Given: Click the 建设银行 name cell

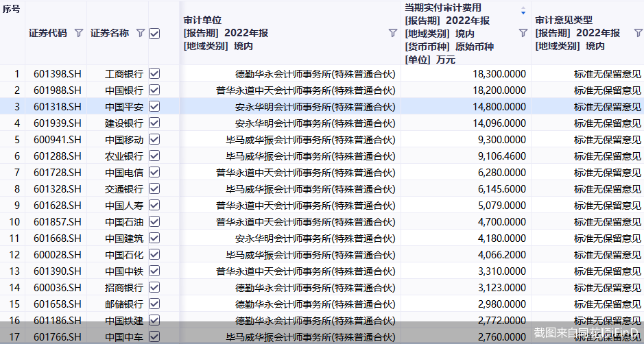Looking at the screenshot, I should pyautogui.click(x=124, y=123).
